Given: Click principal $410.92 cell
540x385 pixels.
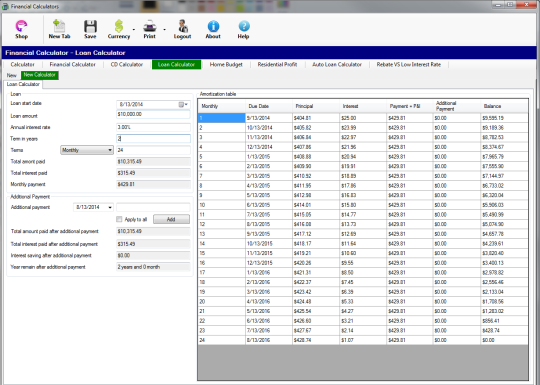Looking at the screenshot, I should click(x=316, y=176).
